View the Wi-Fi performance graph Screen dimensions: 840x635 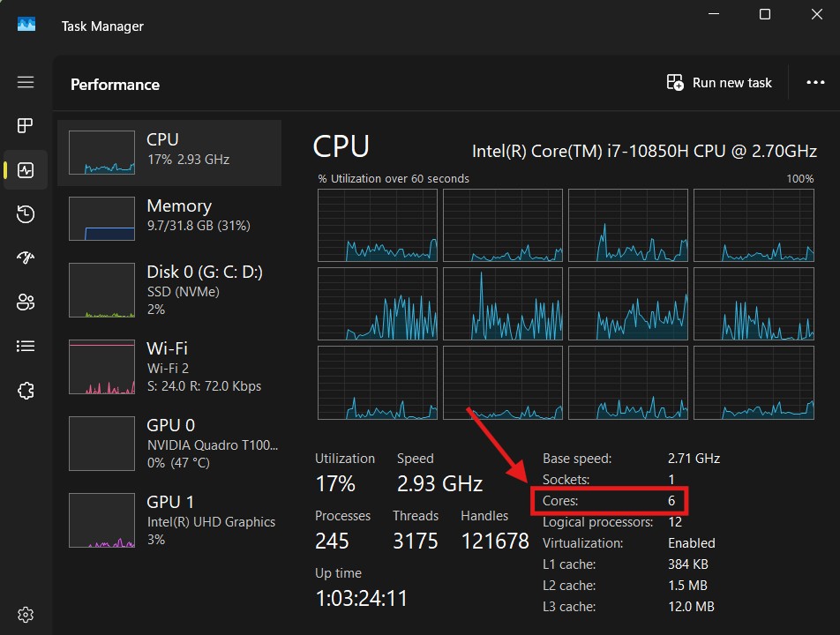click(x=169, y=366)
